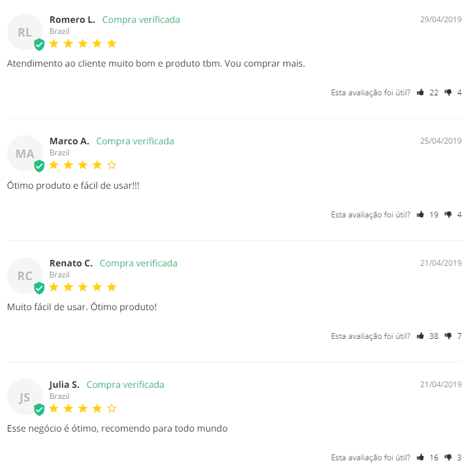Upvote Julia S.'s review
This screenshot has height=476, width=474.
tap(420, 458)
